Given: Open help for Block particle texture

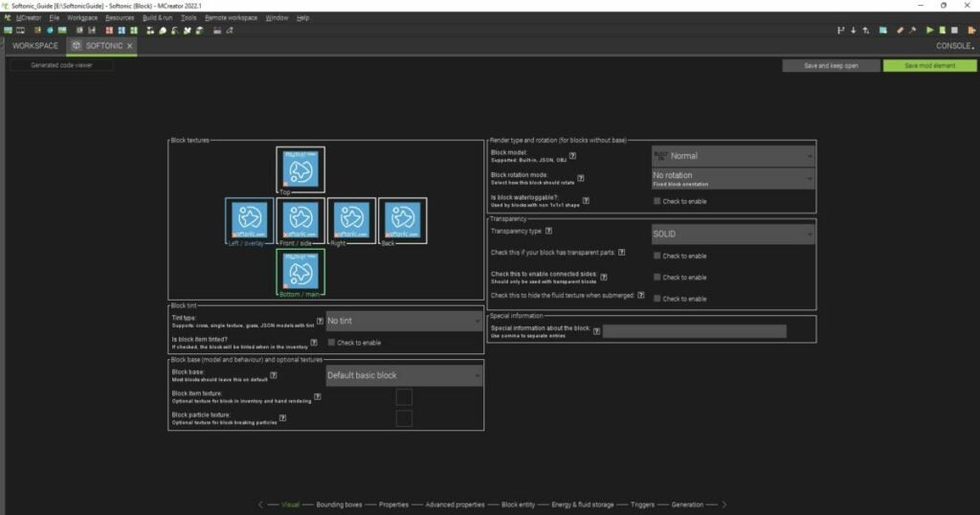Looking at the screenshot, I should click(282, 418).
